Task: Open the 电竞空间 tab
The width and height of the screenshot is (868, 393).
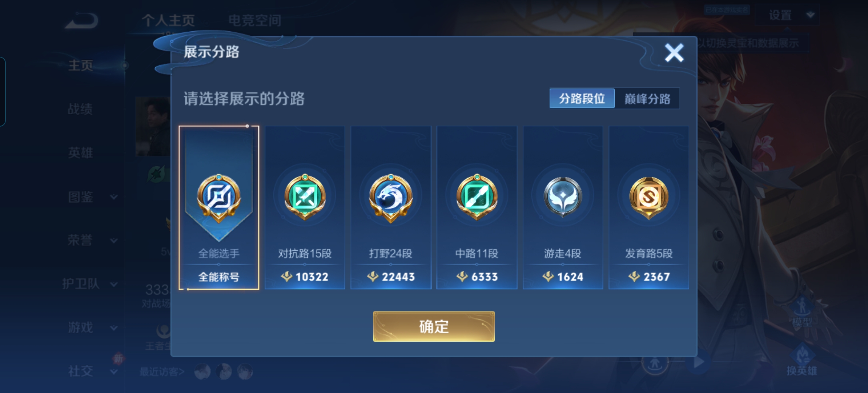Action: click(255, 20)
